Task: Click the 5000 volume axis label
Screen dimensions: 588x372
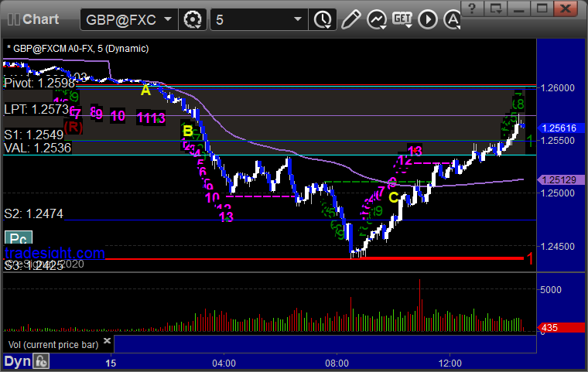Action: click(x=551, y=289)
